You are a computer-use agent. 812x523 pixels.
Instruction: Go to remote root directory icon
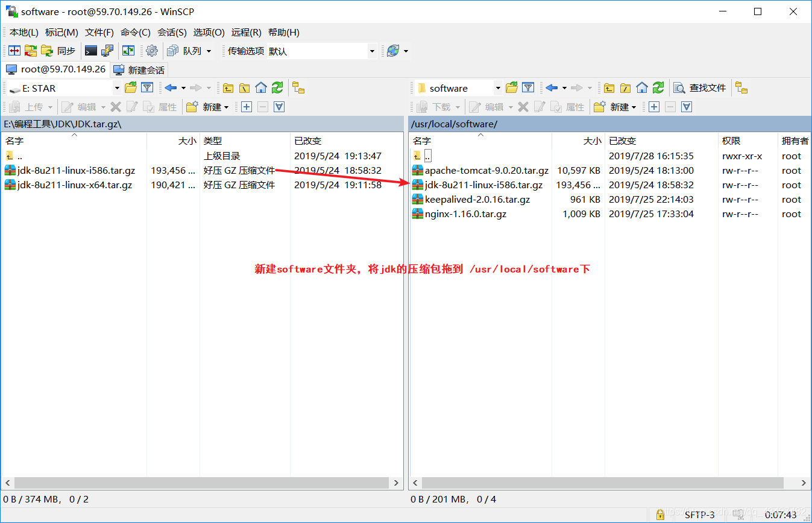[625, 88]
